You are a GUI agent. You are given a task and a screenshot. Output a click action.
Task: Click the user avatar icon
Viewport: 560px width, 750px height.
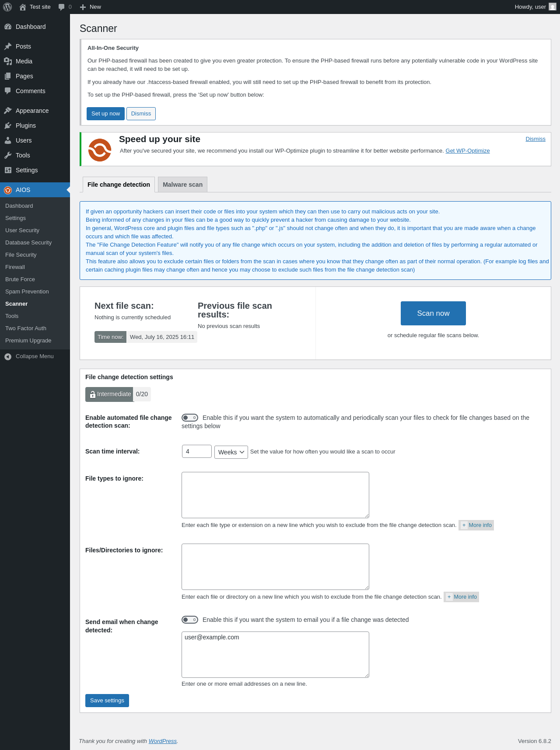coord(553,7)
